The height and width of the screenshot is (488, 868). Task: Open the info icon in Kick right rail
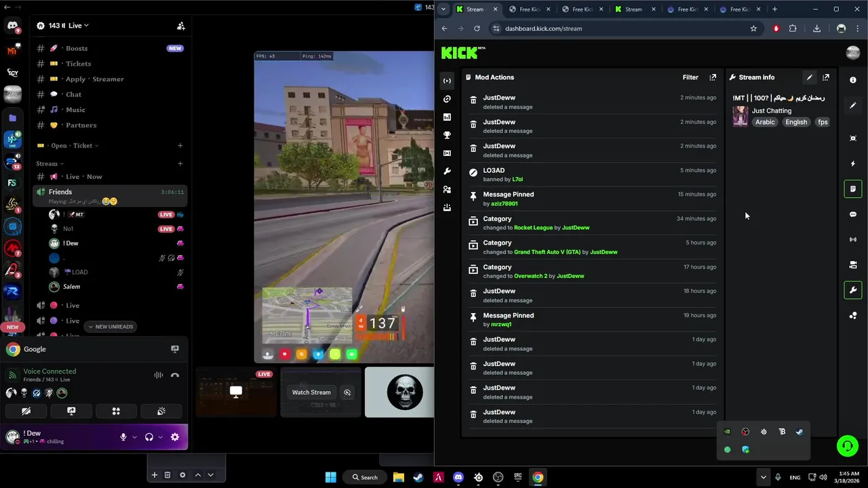pyautogui.click(x=853, y=80)
